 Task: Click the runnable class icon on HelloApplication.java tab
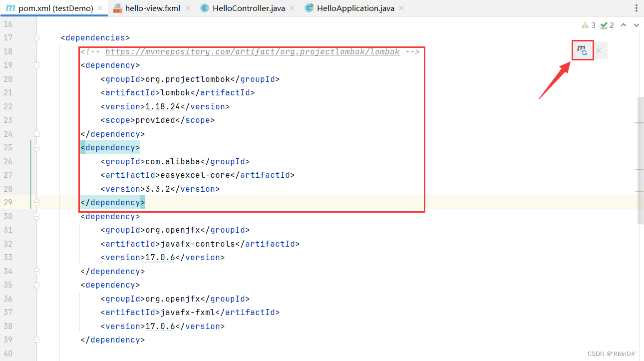click(309, 8)
